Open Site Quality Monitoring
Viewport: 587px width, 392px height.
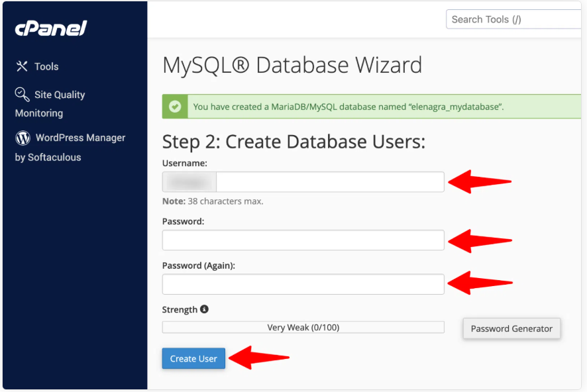pyautogui.click(x=50, y=103)
